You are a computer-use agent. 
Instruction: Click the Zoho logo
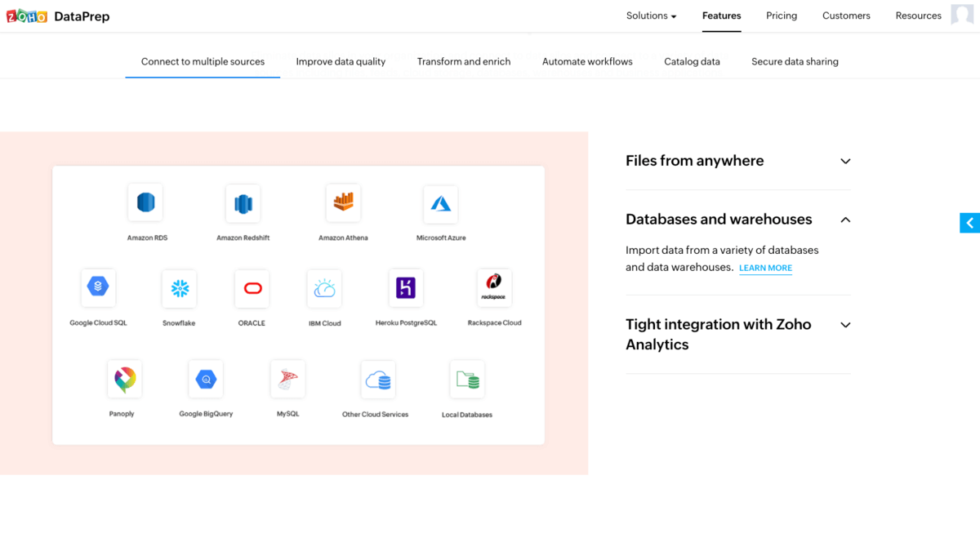[27, 16]
